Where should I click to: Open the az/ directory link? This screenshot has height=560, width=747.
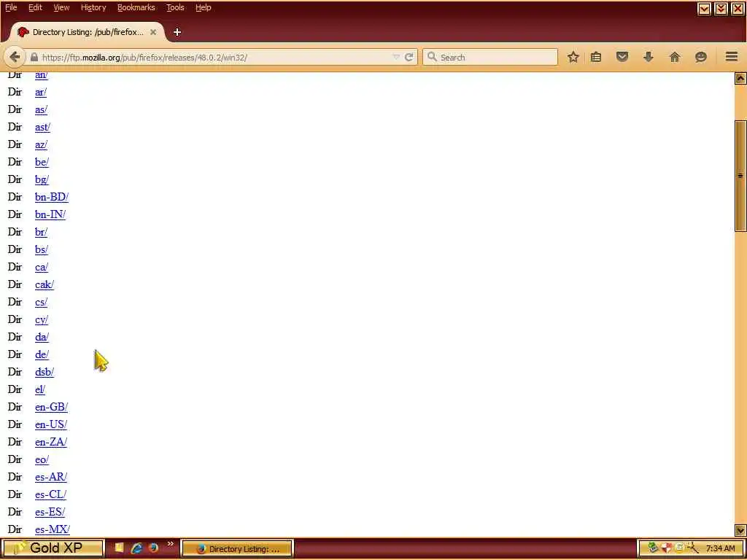tap(41, 145)
